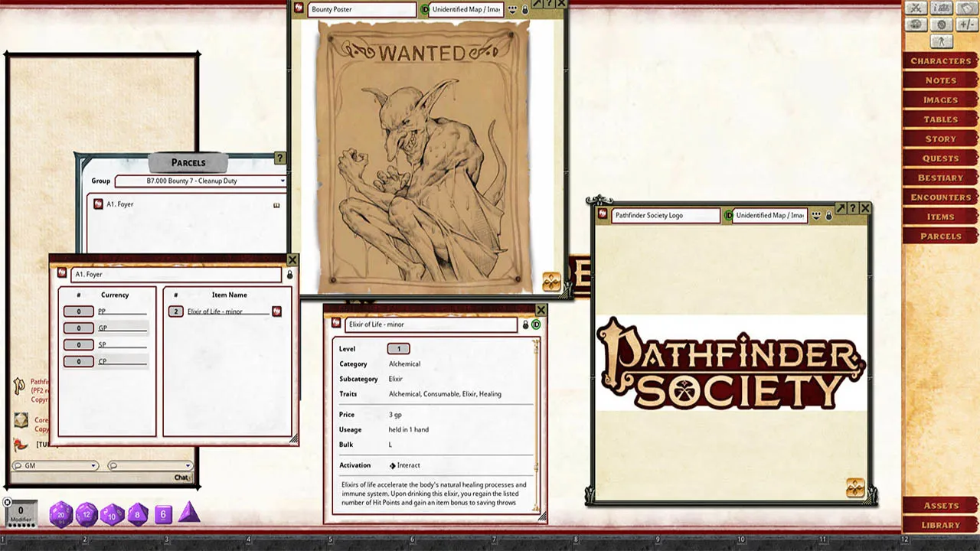Screen dimensions: 980x551
Task: Click the SP currency count field
Action: 78,345
